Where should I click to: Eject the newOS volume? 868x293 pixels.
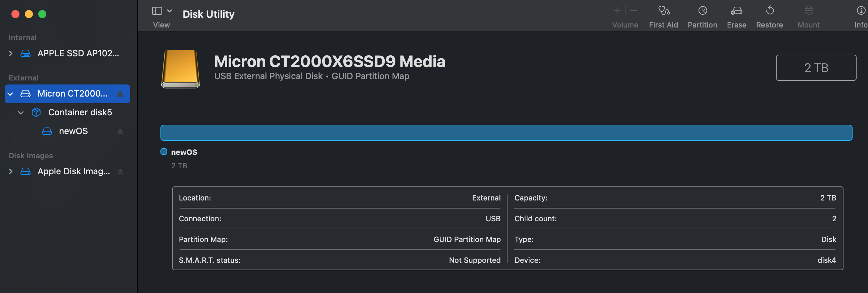point(120,131)
